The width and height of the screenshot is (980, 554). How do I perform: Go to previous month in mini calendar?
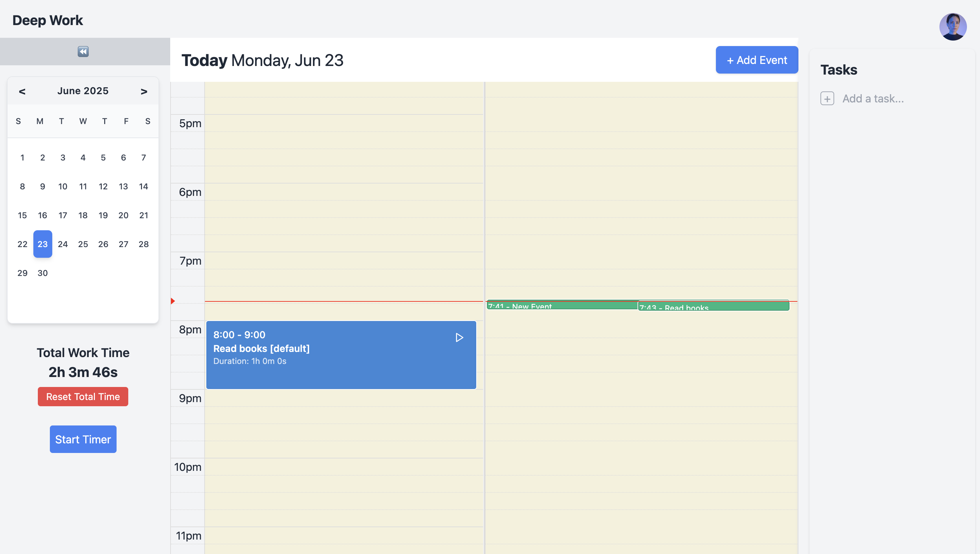pyautogui.click(x=22, y=91)
